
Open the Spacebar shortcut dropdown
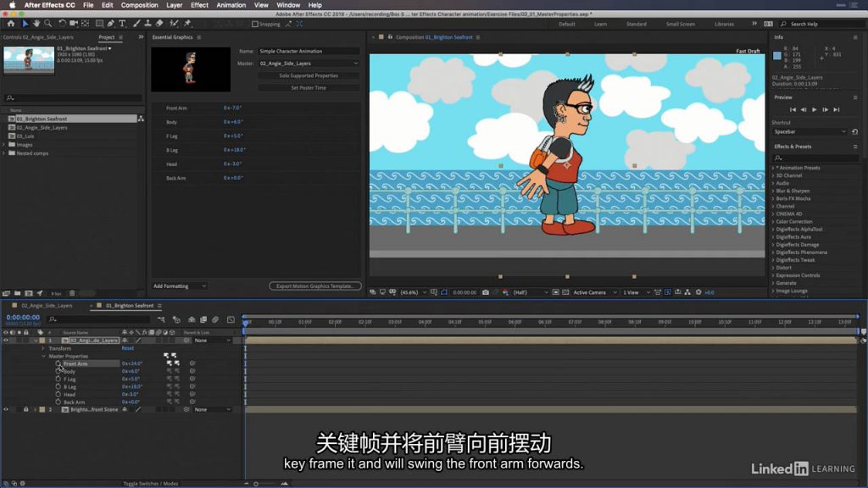(x=810, y=131)
